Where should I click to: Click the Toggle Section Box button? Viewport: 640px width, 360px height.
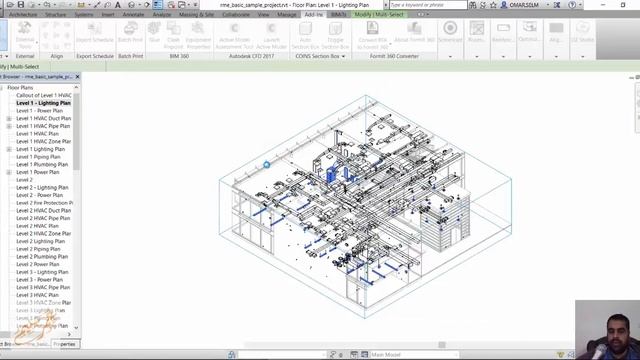pyautogui.click(x=335, y=35)
